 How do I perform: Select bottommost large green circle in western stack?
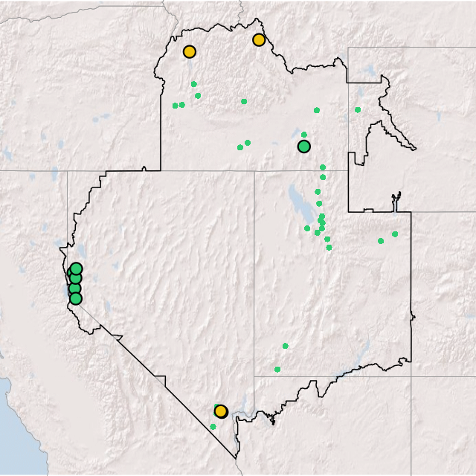(76, 299)
